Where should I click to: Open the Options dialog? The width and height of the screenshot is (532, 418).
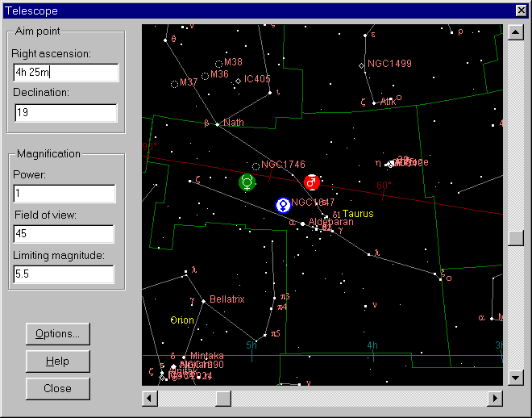pos(57,333)
